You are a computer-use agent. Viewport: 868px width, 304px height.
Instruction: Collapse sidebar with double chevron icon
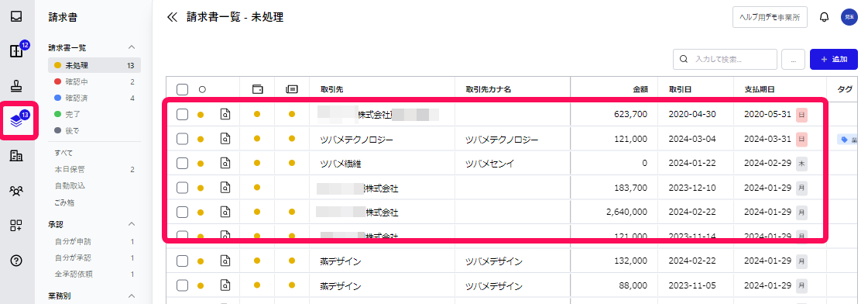pos(172,17)
